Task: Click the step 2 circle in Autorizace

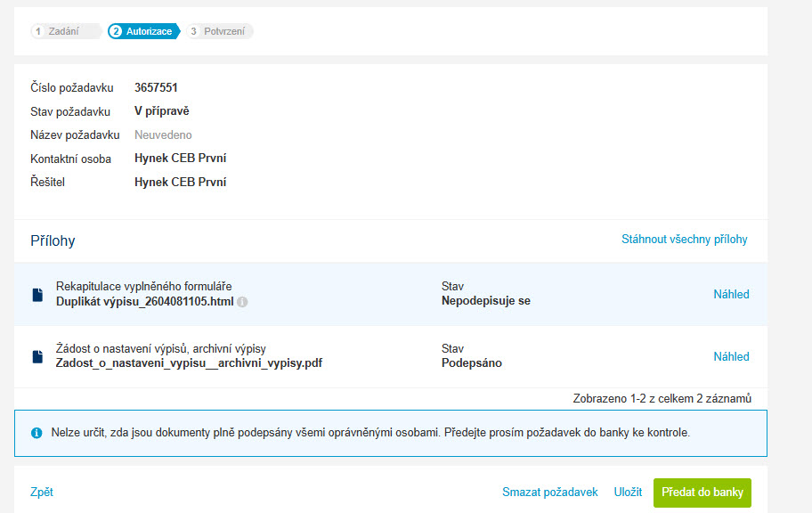Action: coord(116,31)
